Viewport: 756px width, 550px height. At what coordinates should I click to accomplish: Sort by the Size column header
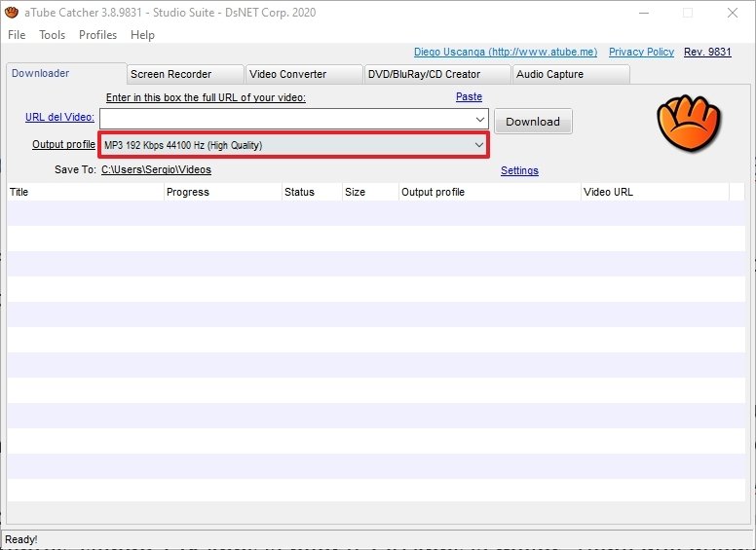coord(370,192)
